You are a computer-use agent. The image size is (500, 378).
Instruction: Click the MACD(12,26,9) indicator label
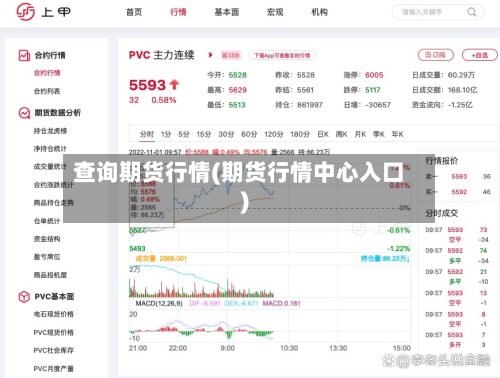click(x=159, y=304)
